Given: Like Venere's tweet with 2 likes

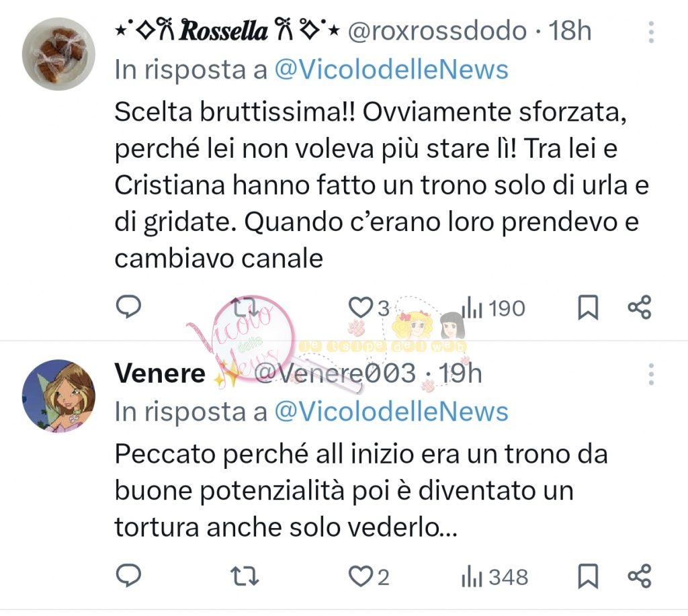Looking at the screenshot, I should (x=362, y=576).
